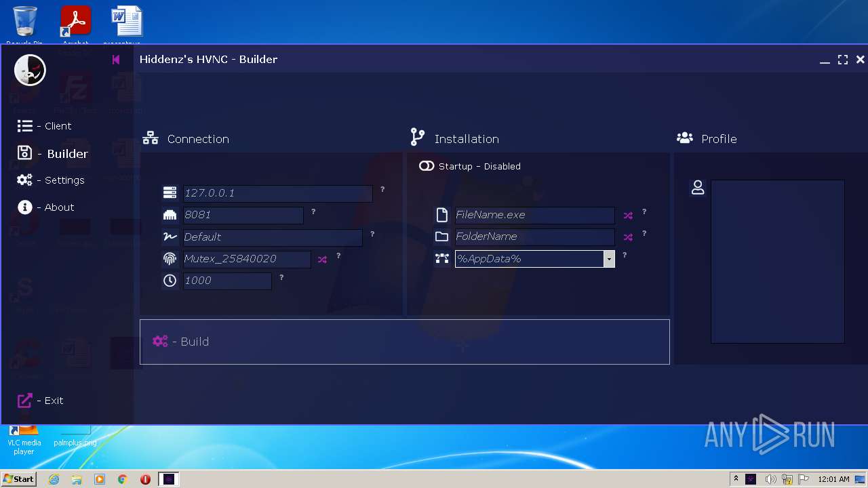
Task: Show help for the Default group field
Action: click(x=372, y=234)
